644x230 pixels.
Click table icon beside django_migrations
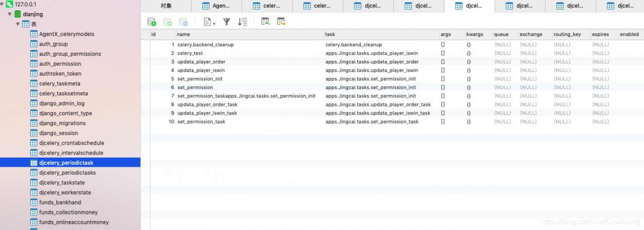tap(34, 123)
